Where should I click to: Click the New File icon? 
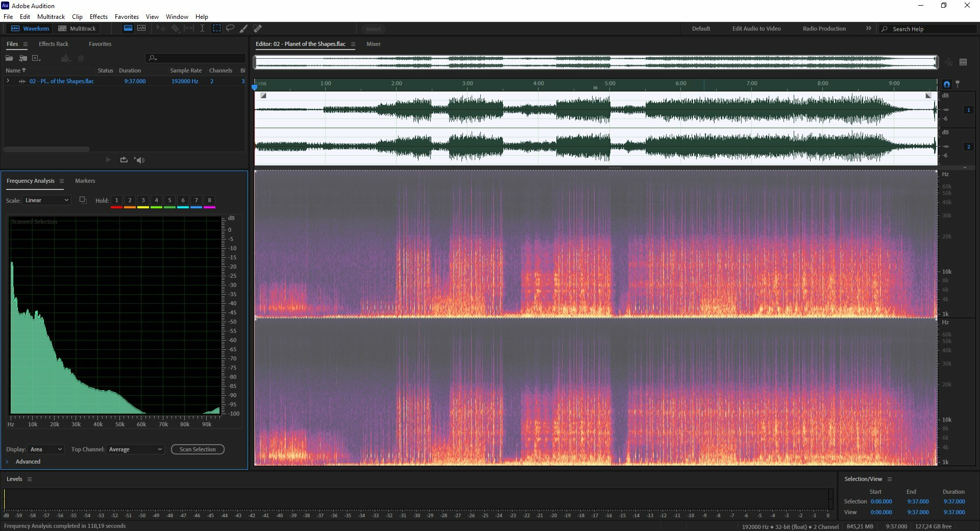coord(36,58)
